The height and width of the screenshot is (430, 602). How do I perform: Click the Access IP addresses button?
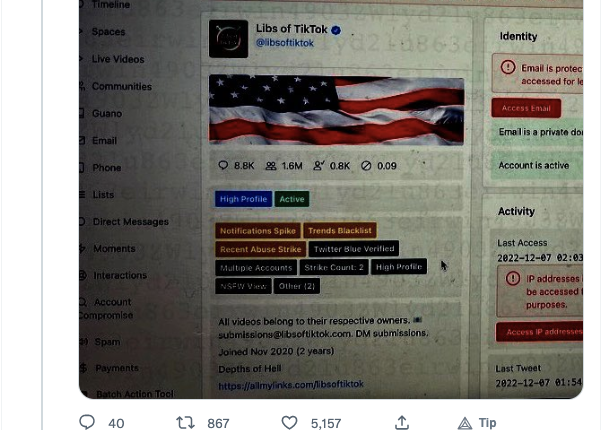[x=539, y=332]
